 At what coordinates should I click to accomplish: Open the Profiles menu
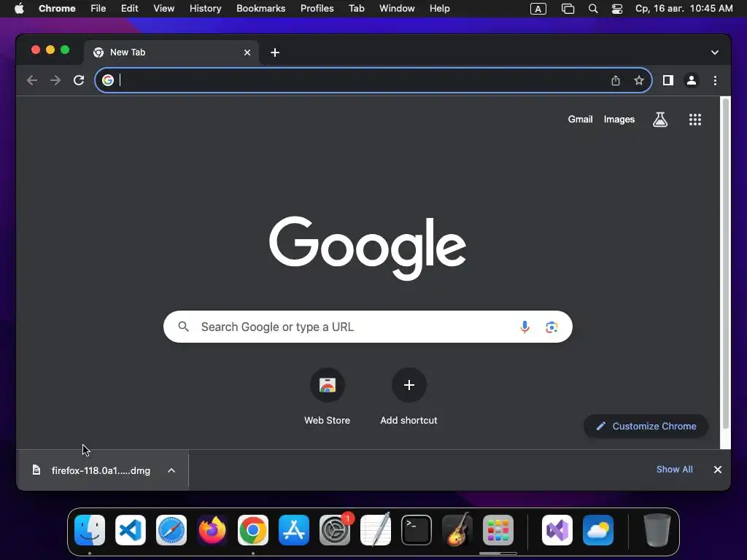[x=317, y=9]
